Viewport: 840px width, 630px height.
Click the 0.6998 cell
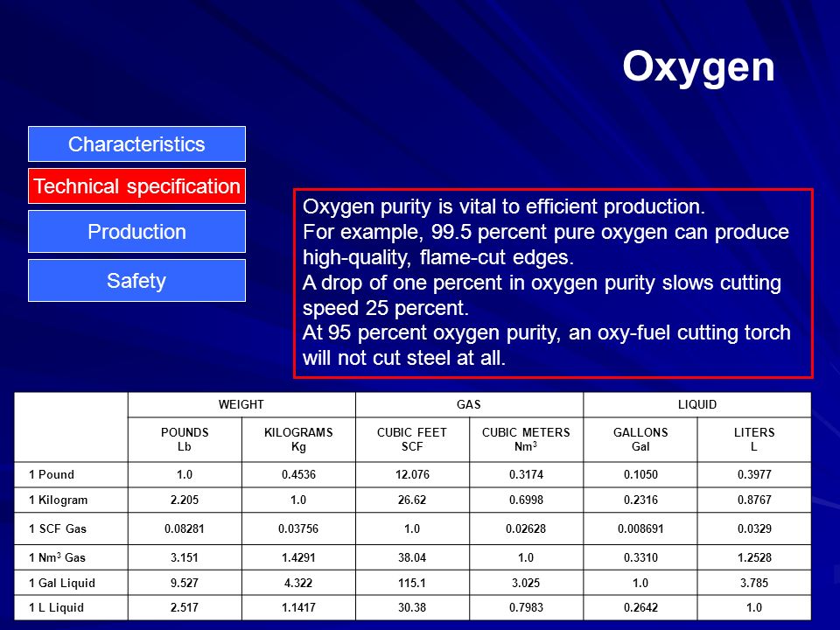tap(526, 500)
